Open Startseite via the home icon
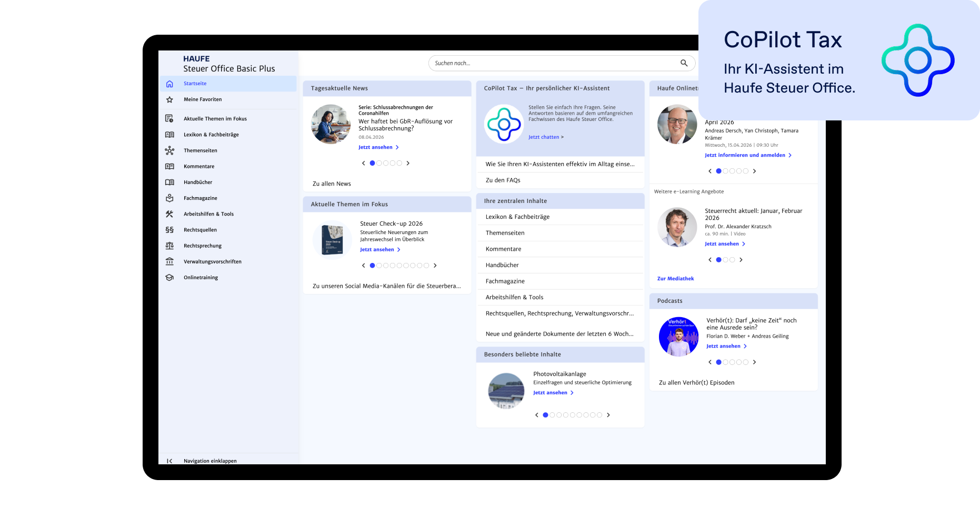 click(x=169, y=84)
